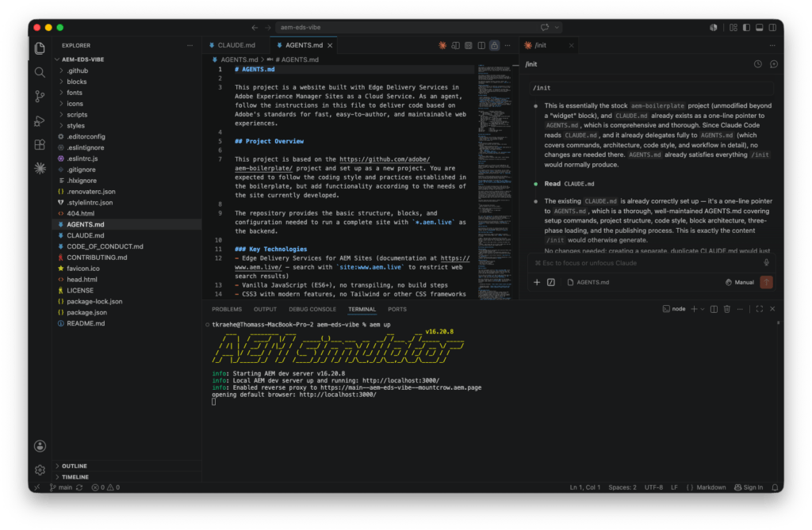This screenshot has width=812, height=530.
Task: Toggle the bottom panel layout button
Action: (759, 28)
